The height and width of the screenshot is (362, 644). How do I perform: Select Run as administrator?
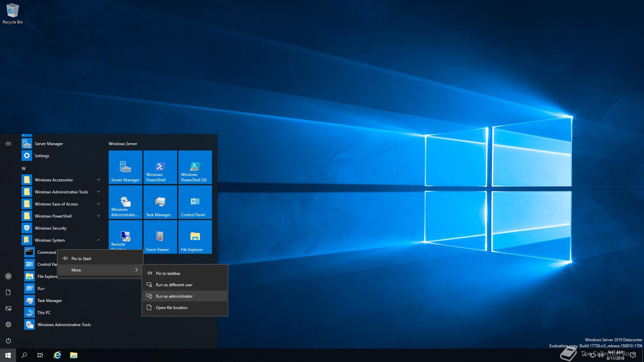[x=174, y=296]
